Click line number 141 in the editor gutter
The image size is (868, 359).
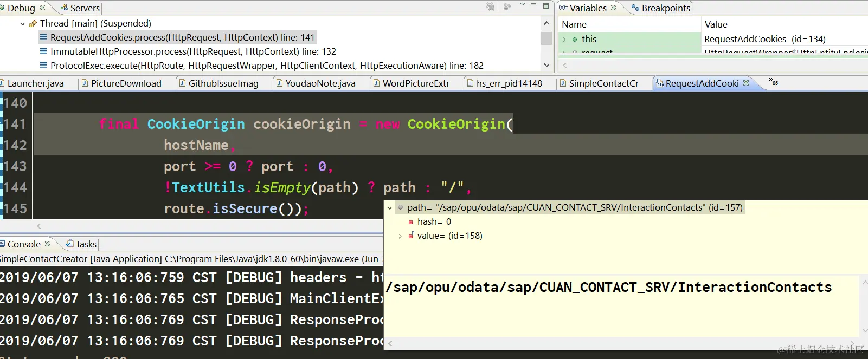coord(15,124)
